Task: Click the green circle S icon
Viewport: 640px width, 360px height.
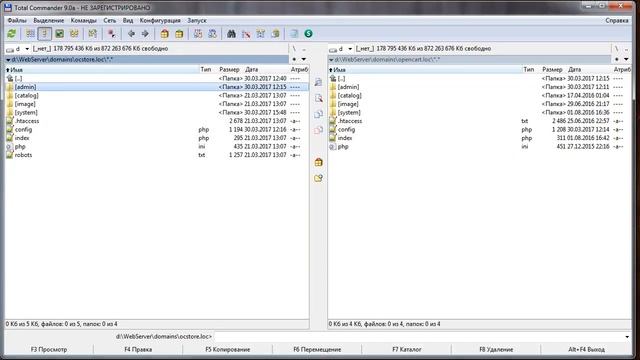Action: [x=309, y=34]
